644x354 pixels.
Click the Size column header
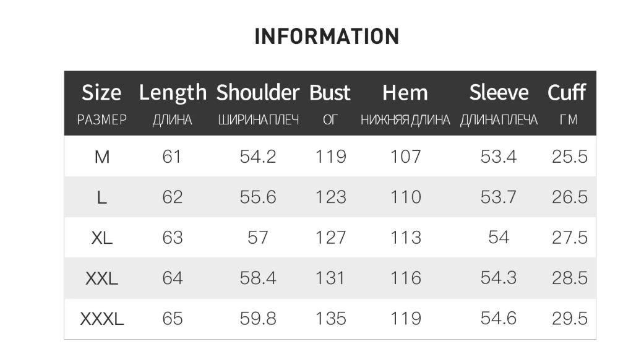pos(101,93)
